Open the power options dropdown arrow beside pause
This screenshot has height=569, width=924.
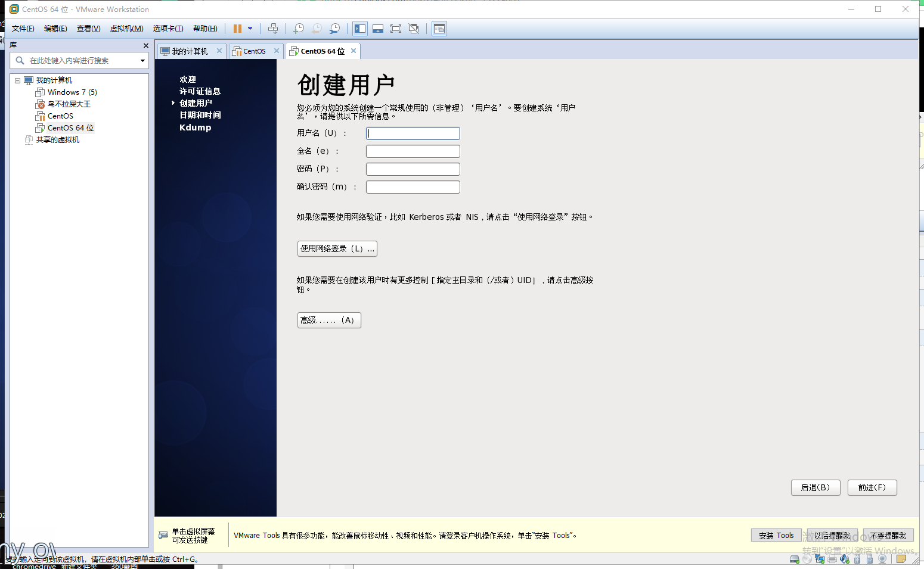(250, 29)
